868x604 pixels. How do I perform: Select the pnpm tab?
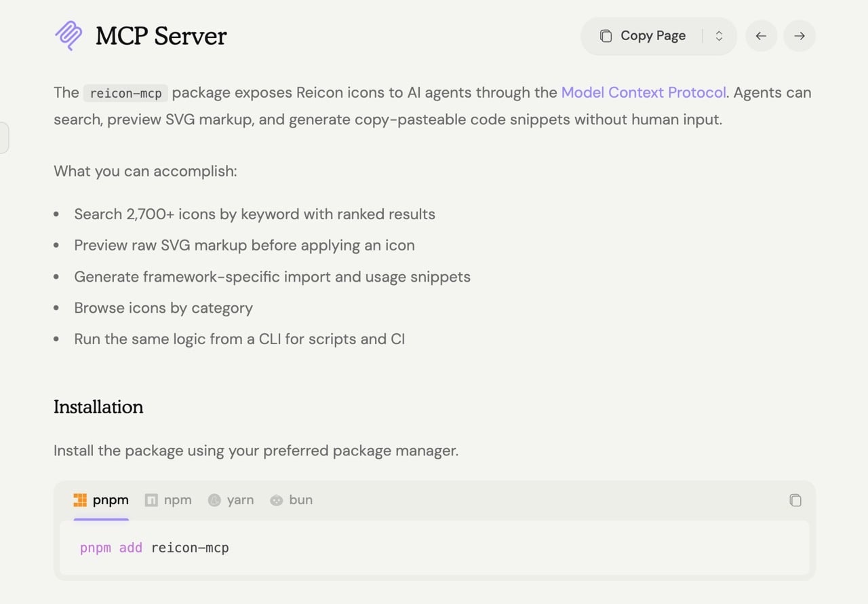pyautogui.click(x=101, y=501)
